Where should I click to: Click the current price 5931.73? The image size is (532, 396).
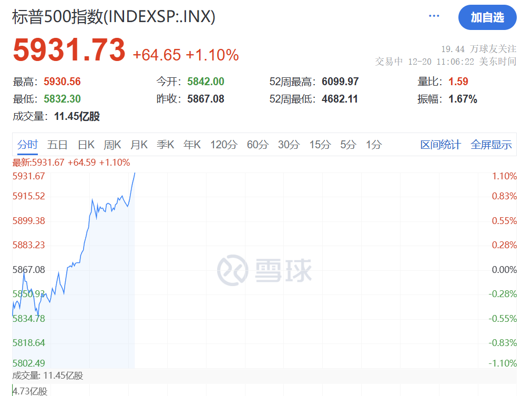[x=69, y=50]
